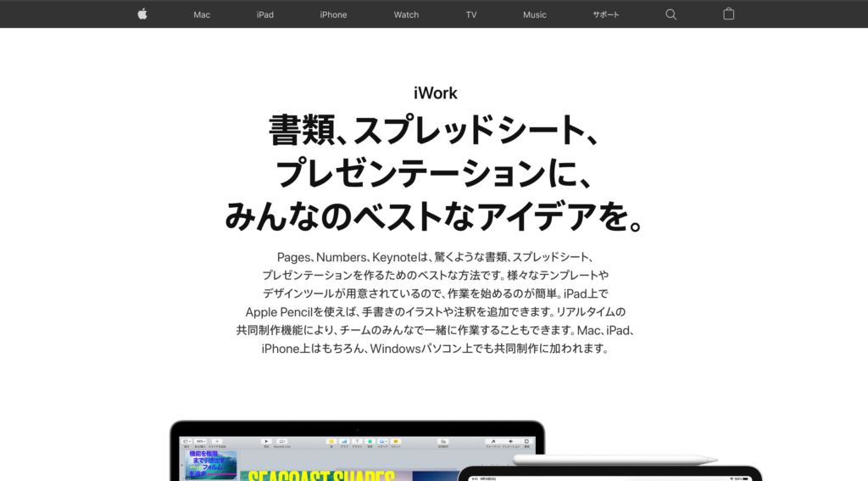
Task: Click paragraph line starting Pages、Numbers、Keynoteは
Action: coord(435,257)
